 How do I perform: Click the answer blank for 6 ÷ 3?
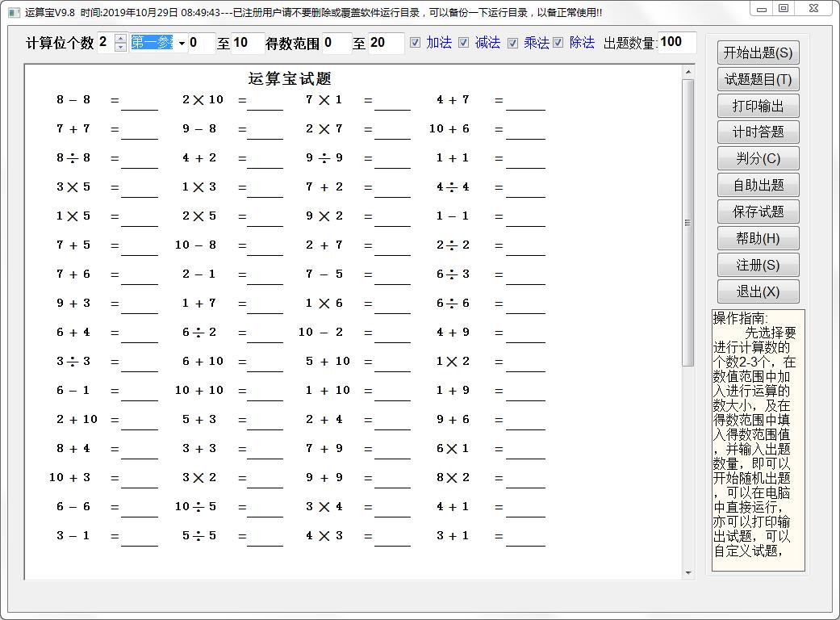tap(525, 277)
